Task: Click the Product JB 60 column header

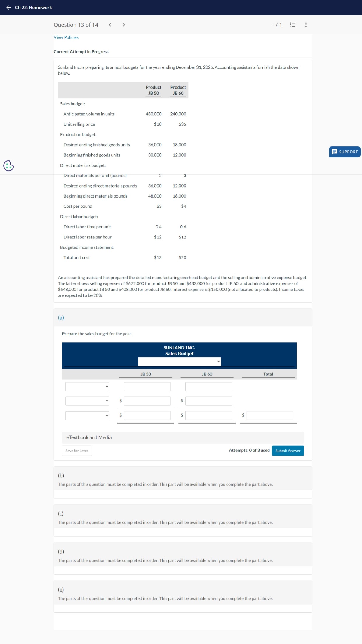Action: (x=178, y=90)
